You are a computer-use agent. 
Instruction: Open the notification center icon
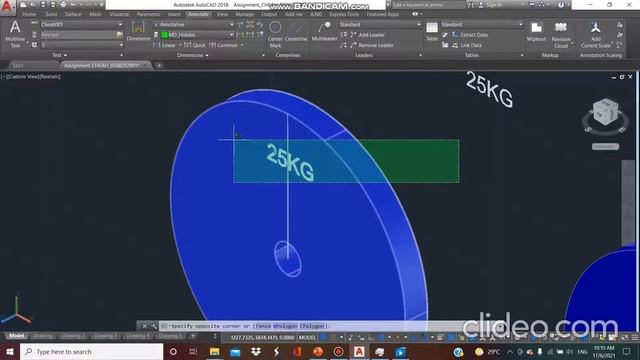pyautogui.click(x=626, y=351)
